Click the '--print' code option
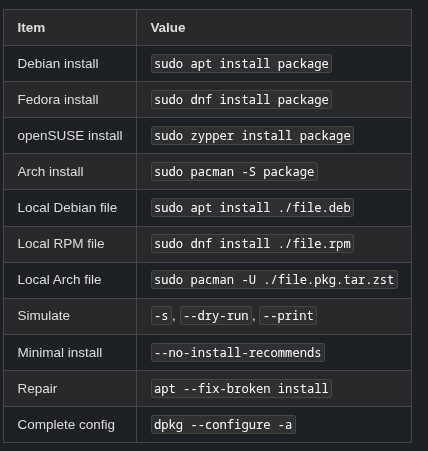 pos(288,316)
